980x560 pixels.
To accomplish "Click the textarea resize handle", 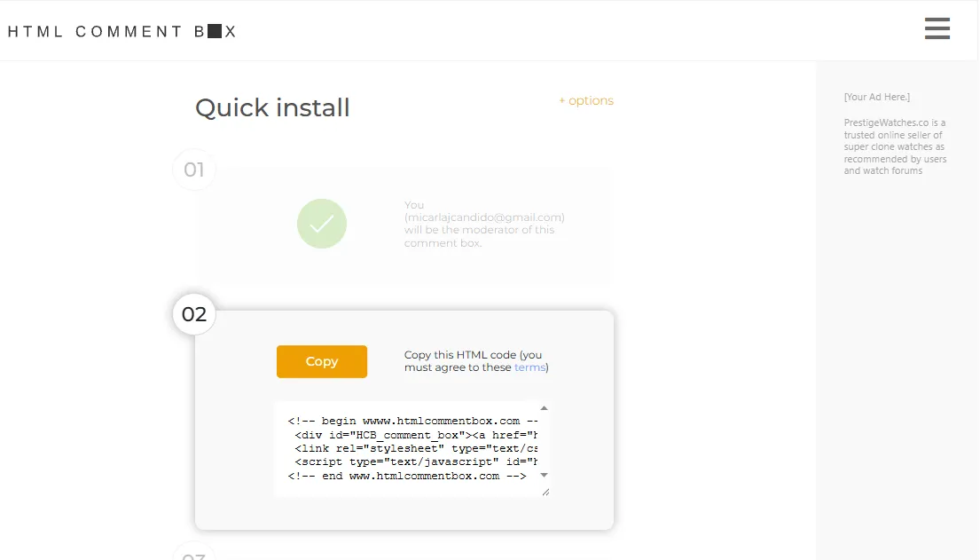I will [x=545, y=492].
